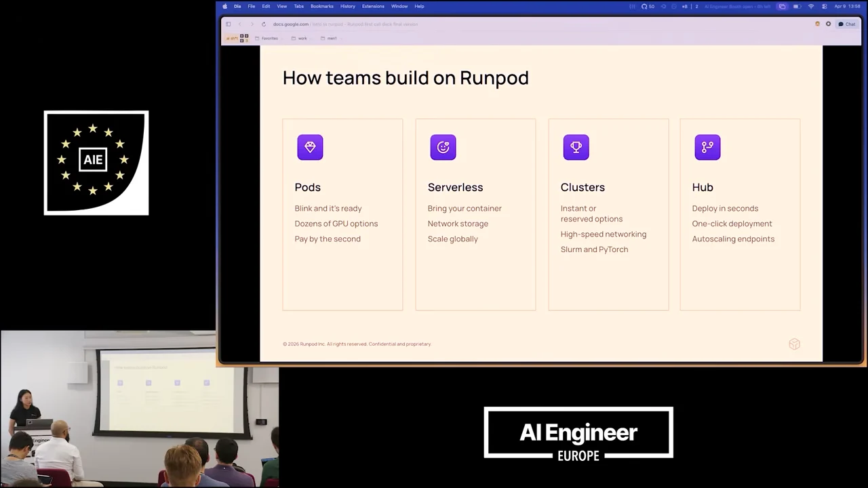Click 'Dozens of GPU options' text
The width and height of the screenshot is (868, 488).
[336, 224]
